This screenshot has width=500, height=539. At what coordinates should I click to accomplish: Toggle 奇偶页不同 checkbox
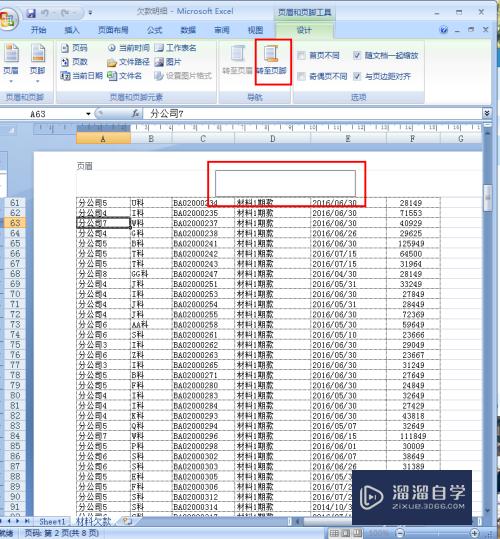(x=301, y=76)
